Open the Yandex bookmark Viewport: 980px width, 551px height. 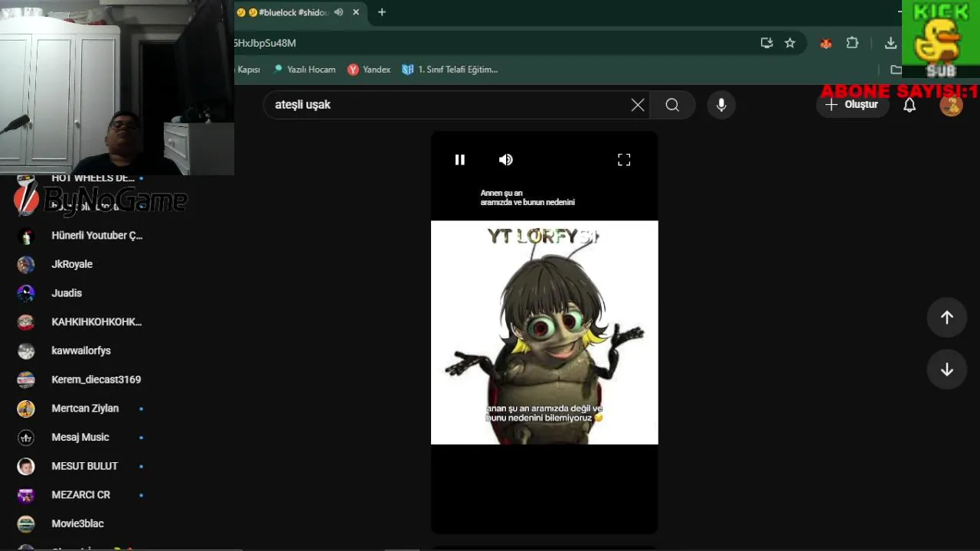tap(369, 70)
